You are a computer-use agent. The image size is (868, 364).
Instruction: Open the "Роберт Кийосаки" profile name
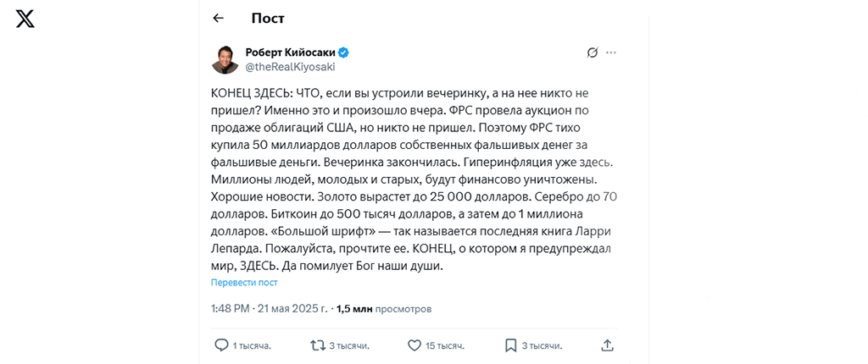tap(290, 52)
